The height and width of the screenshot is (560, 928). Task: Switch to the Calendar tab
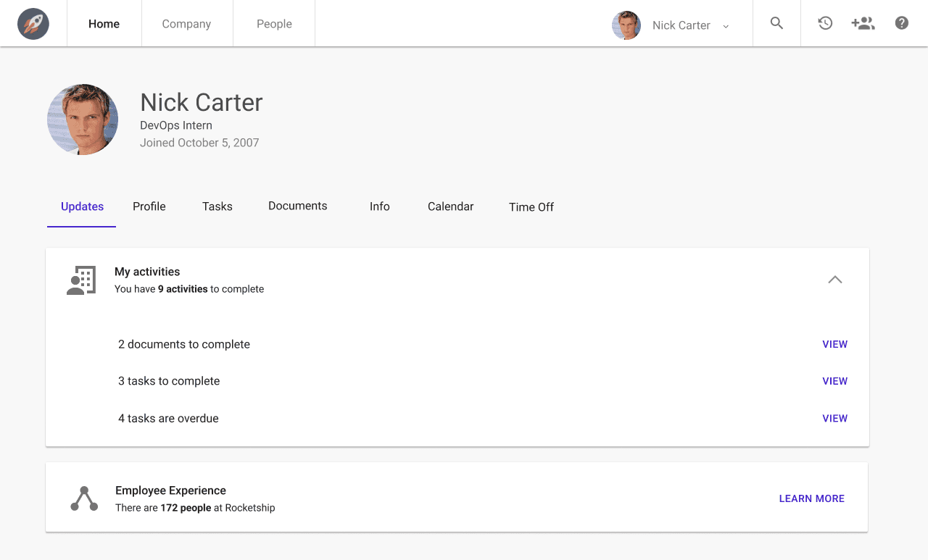click(451, 206)
